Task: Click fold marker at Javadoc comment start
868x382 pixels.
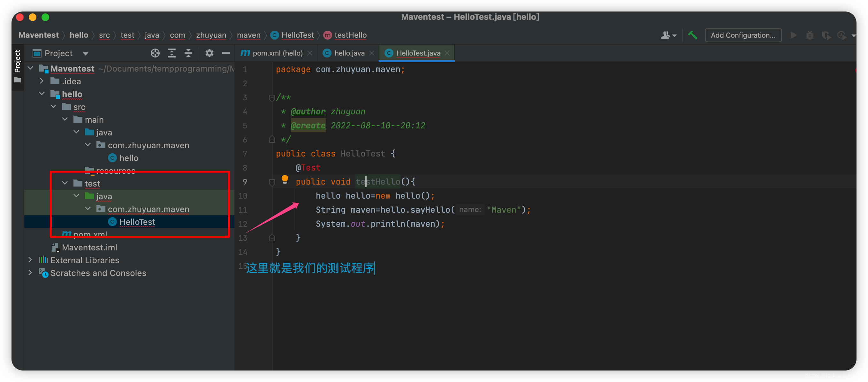Action: click(271, 98)
